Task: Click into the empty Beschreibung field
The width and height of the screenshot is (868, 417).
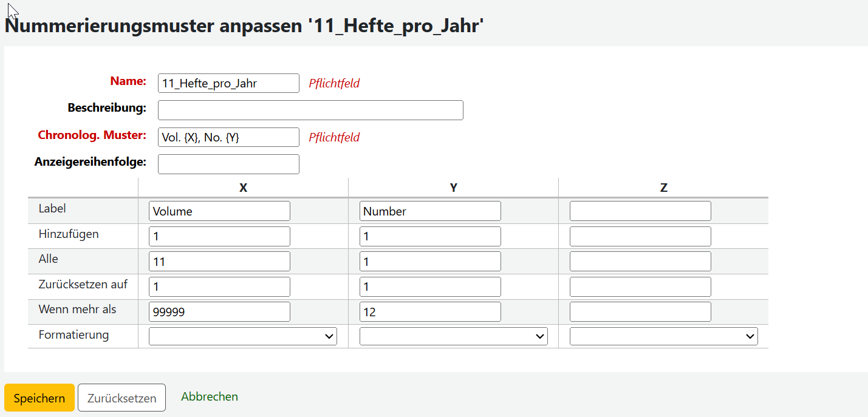Action: (310, 110)
